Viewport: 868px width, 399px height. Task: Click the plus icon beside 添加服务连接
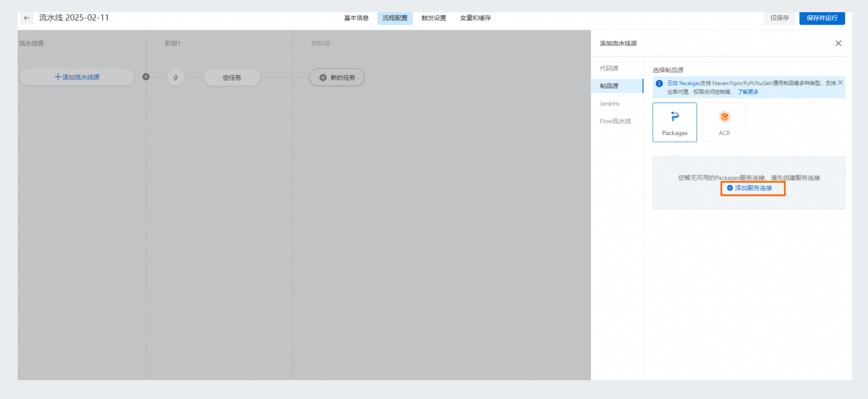730,188
